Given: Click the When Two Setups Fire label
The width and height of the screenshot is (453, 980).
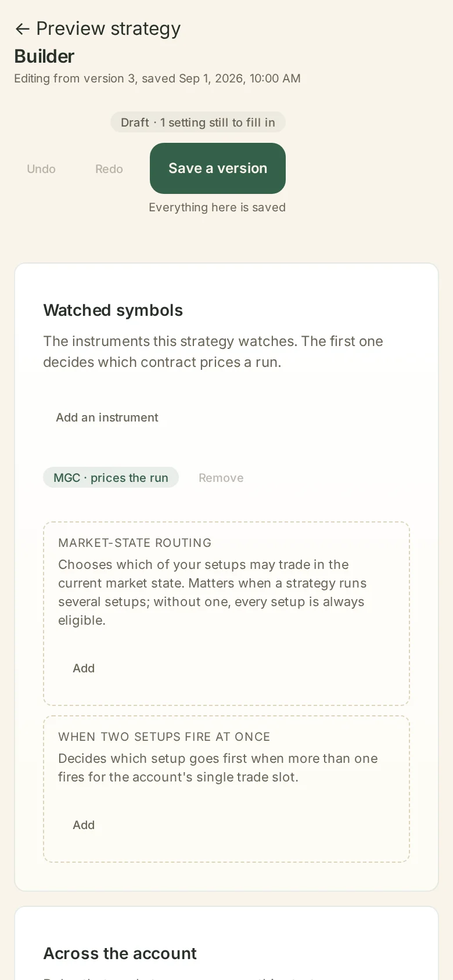Looking at the screenshot, I should pyautogui.click(x=164, y=737).
